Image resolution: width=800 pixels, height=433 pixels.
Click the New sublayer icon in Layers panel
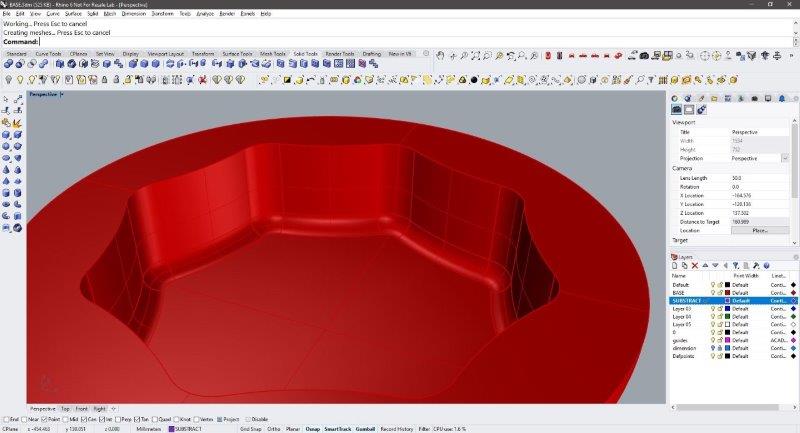[685, 266]
